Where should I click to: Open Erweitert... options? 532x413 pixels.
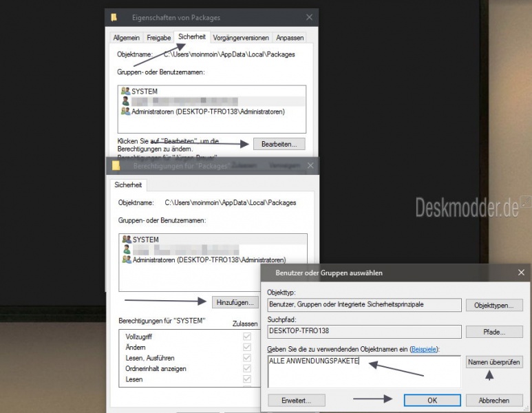click(296, 401)
